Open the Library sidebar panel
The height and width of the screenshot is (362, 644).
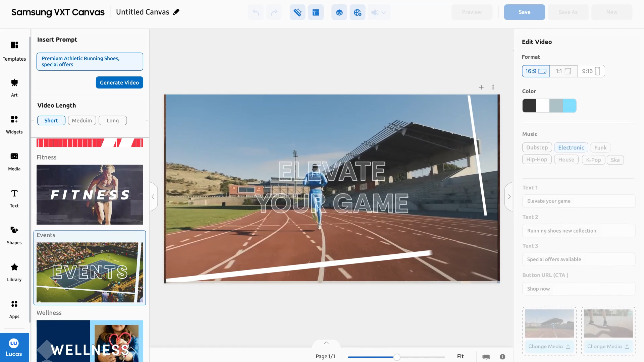click(14, 272)
